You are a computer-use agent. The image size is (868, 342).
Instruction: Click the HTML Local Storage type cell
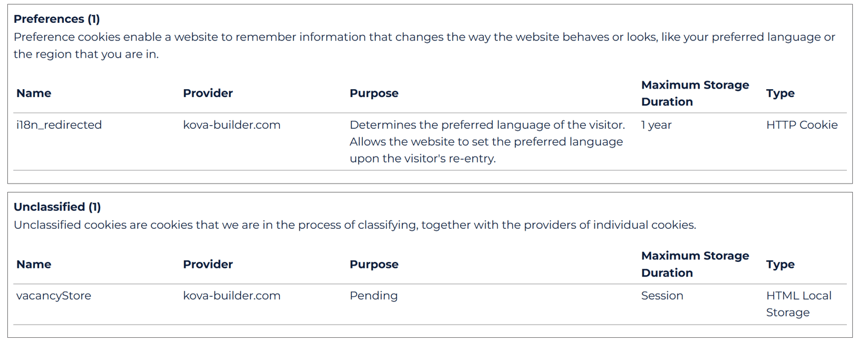[799, 304]
